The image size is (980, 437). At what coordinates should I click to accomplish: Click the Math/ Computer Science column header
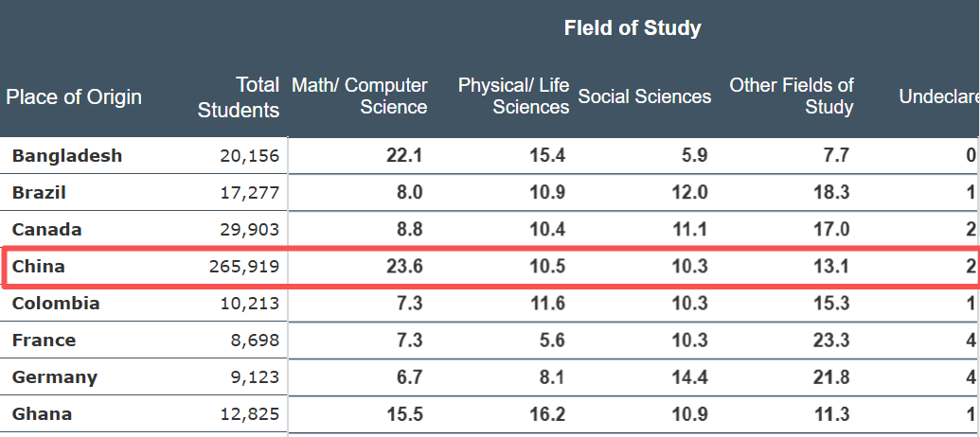point(360,96)
